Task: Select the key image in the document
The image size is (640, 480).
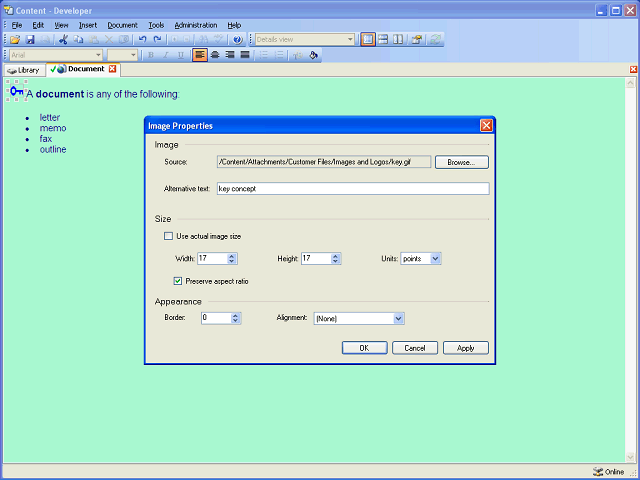Action: pos(17,91)
